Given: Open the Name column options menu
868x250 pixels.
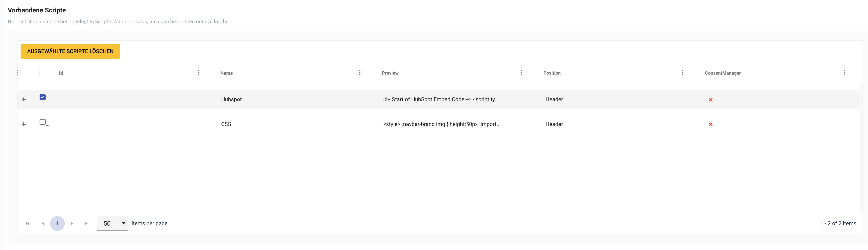Looking at the screenshot, I should point(360,73).
